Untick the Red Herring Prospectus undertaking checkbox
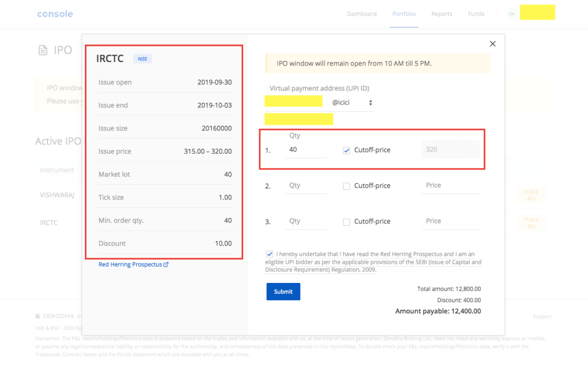 click(269, 254)
